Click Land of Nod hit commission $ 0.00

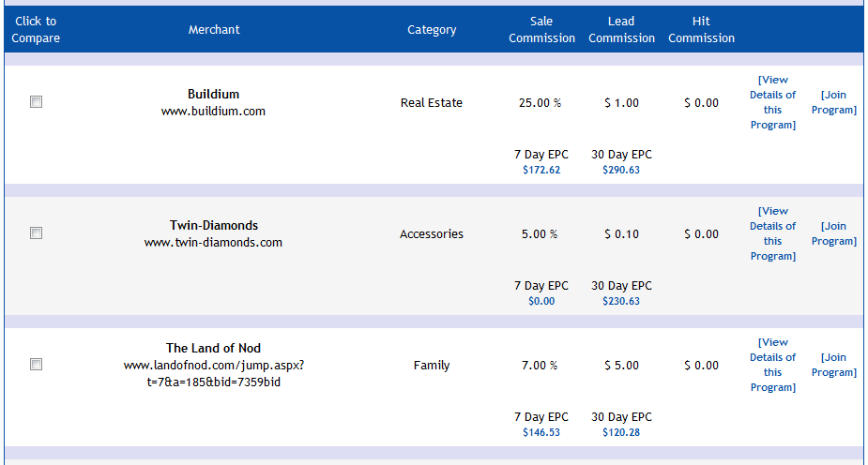click(x=701, y=366)
